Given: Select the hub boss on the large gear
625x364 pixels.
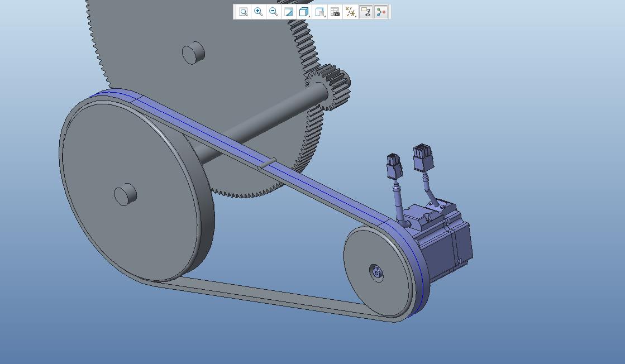Looking at the screenshot, I should tap(193, 52).
